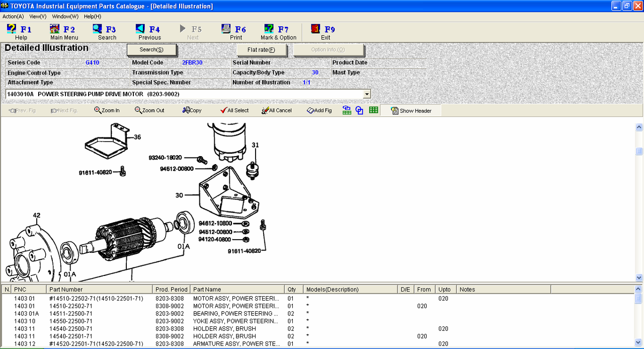Click part number 94120-40800 in illustration
Image resolution: width=644 pixels, height=349 pixels.
tap(215, 239)
